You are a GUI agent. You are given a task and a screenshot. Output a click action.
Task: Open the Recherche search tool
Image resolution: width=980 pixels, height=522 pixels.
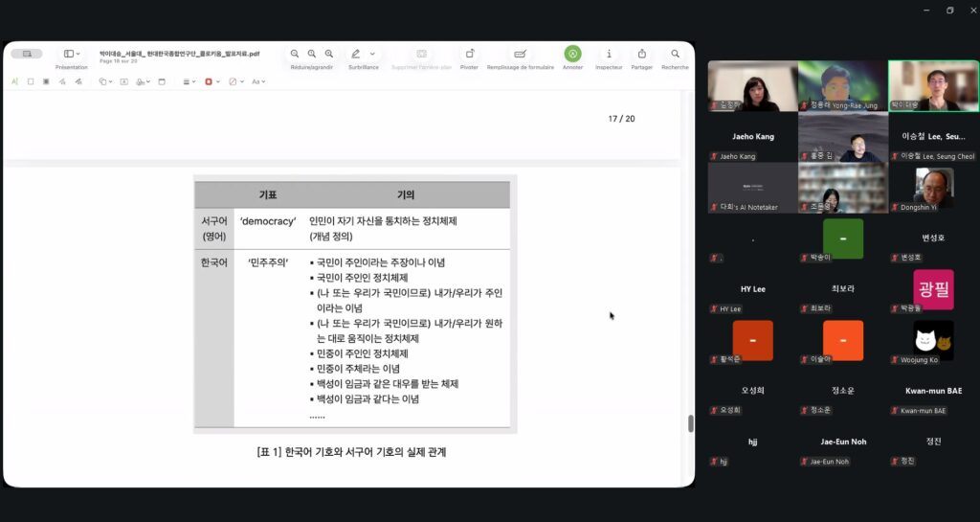click(675, 54)
